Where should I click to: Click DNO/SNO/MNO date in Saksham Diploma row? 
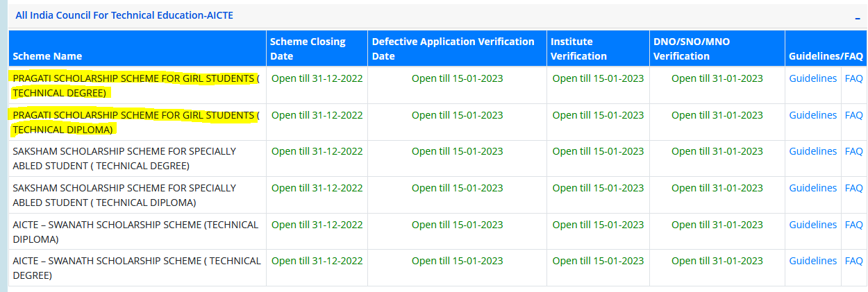[717, 188]
